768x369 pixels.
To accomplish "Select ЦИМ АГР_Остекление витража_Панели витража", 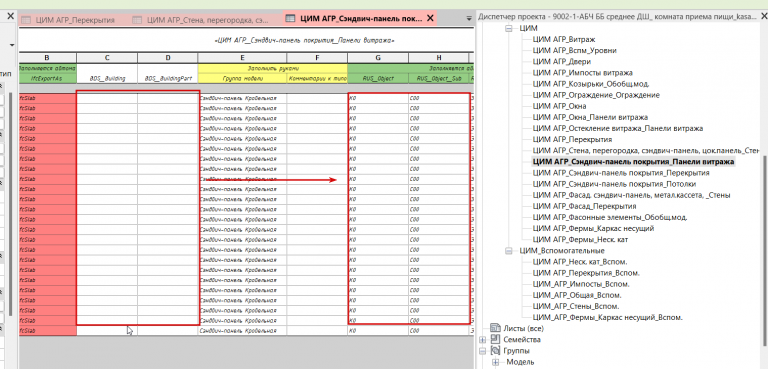I will [618, 128].
